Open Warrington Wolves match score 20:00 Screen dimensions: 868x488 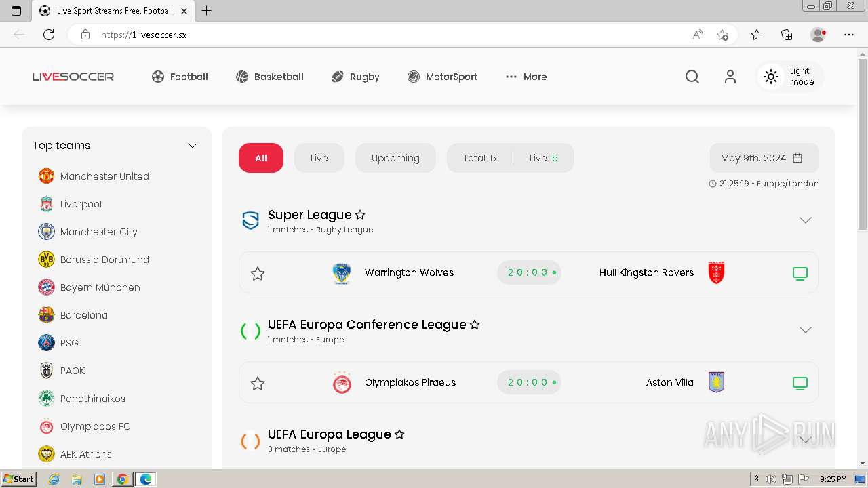point(529,272)
